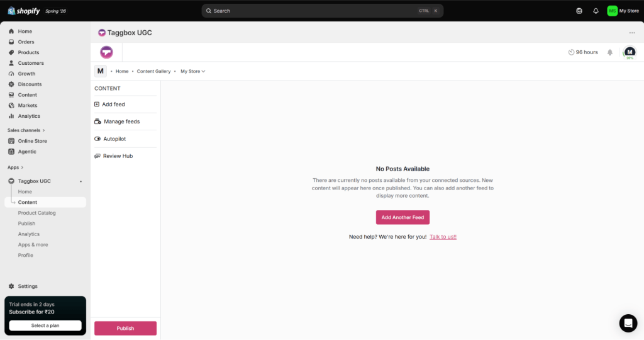Click Select a plan button
The image size is (644, 340).
click(45, 326)
